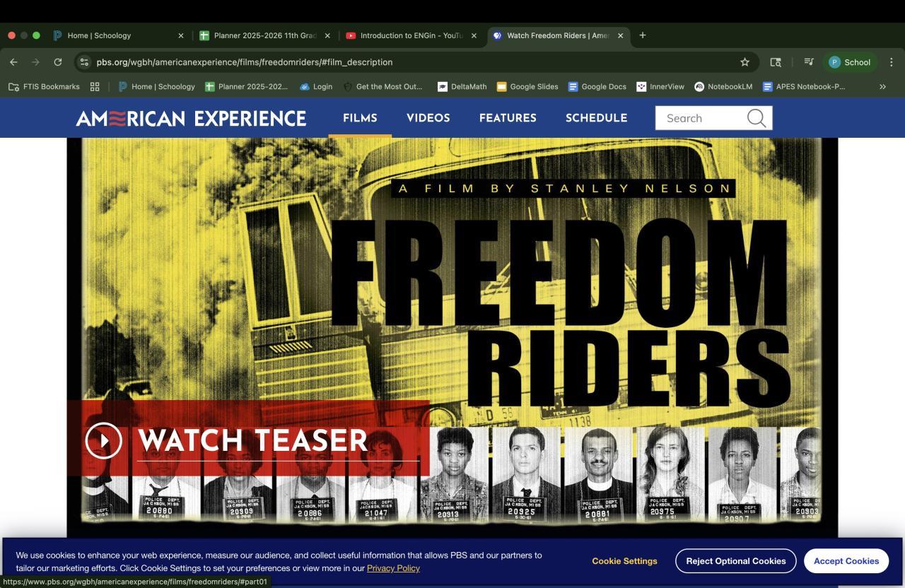The height and width of the screenshot is (588, 905).
Task: Select the Watch Freedom Riders tab
Action: point(559,35)
